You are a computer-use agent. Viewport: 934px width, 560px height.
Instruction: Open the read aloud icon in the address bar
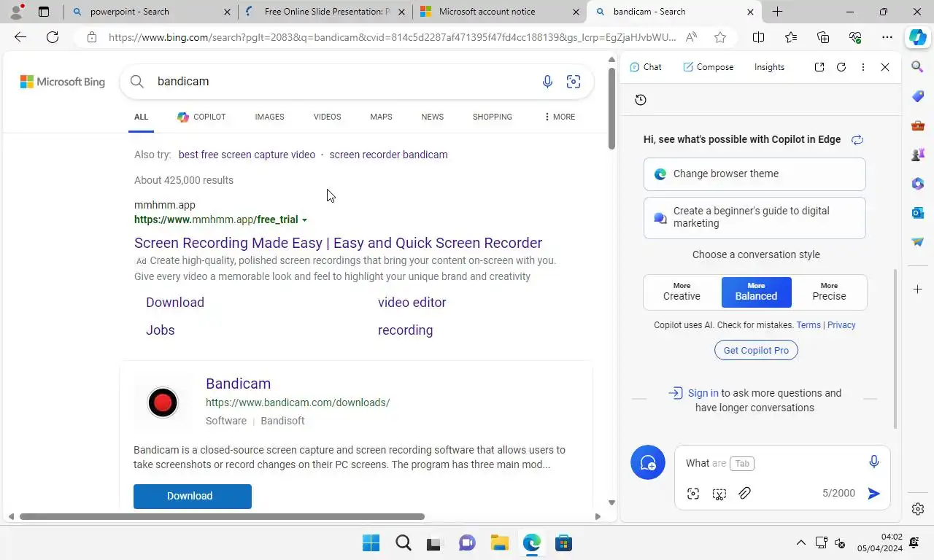(x=691, y=37)
